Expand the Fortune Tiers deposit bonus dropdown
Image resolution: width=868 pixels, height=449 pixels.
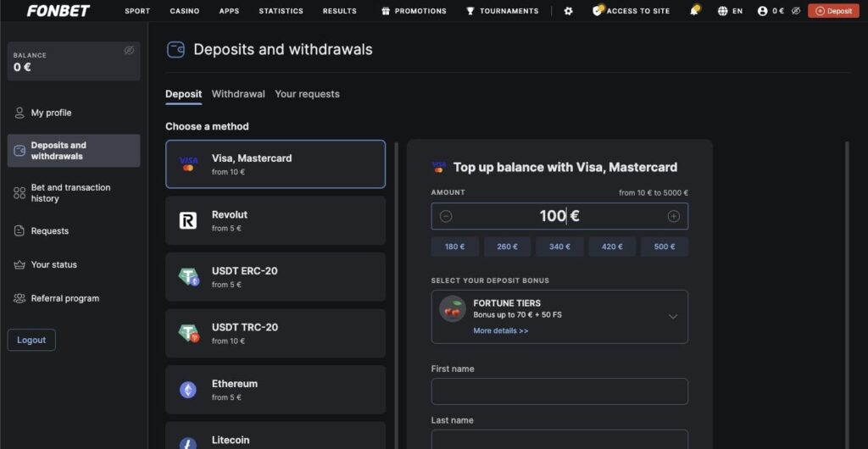[673, 317]
